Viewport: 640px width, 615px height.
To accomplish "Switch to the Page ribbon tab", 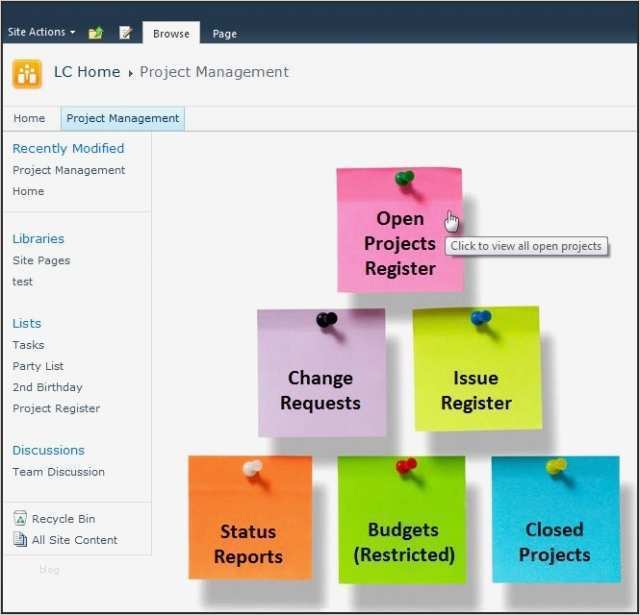I will [x=225, y=33].
